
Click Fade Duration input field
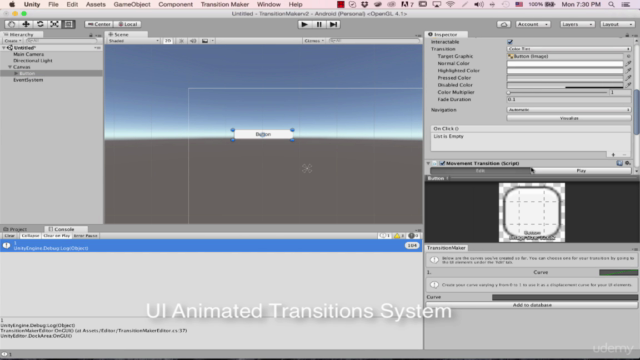coord(569,100)
